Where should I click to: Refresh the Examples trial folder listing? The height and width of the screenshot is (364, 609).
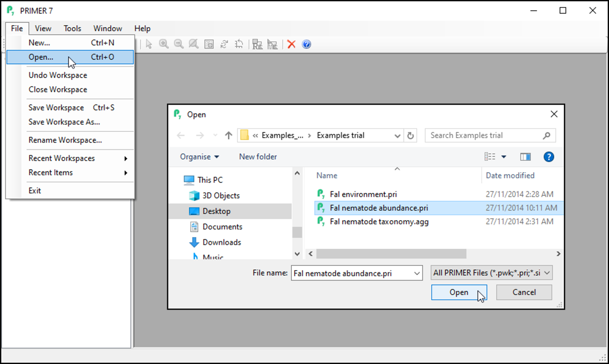pyautogui.click(x=410, y=135)
